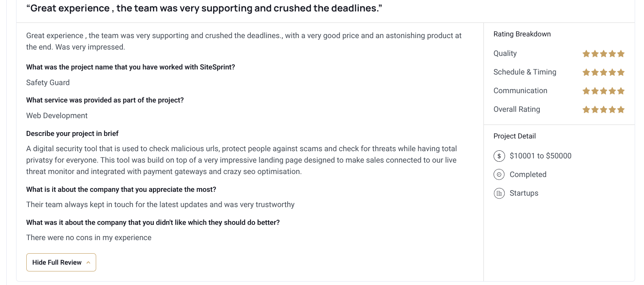Click the SiteSprint project name question link

click(130, 67)
